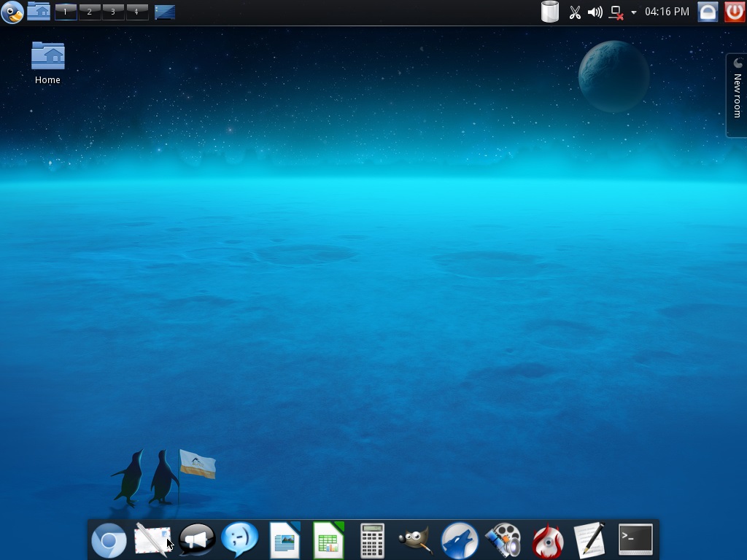The height and width of the screenshot is (560, 747).
Task: Open the terminal emulator in dock
Action: [635, 539]
